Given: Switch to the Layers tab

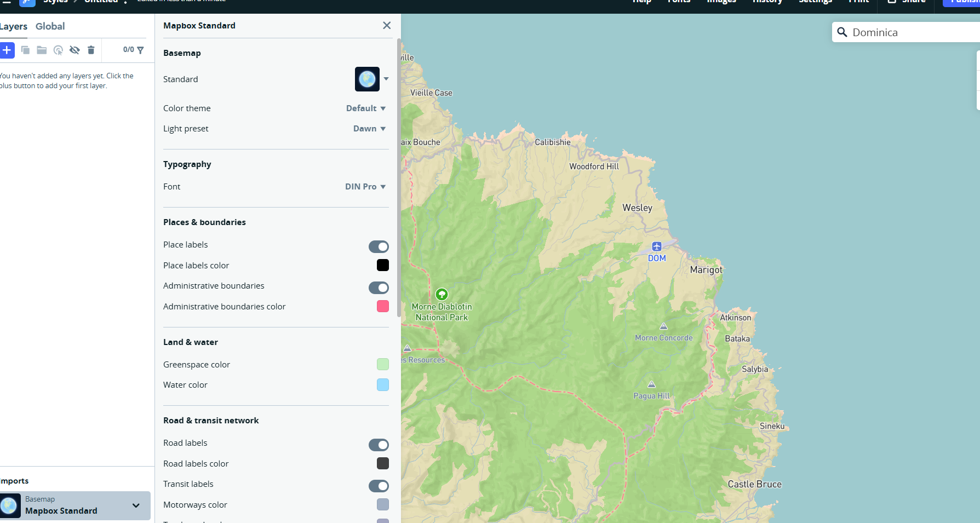Looking at the screenshot, I should (14, 26).
